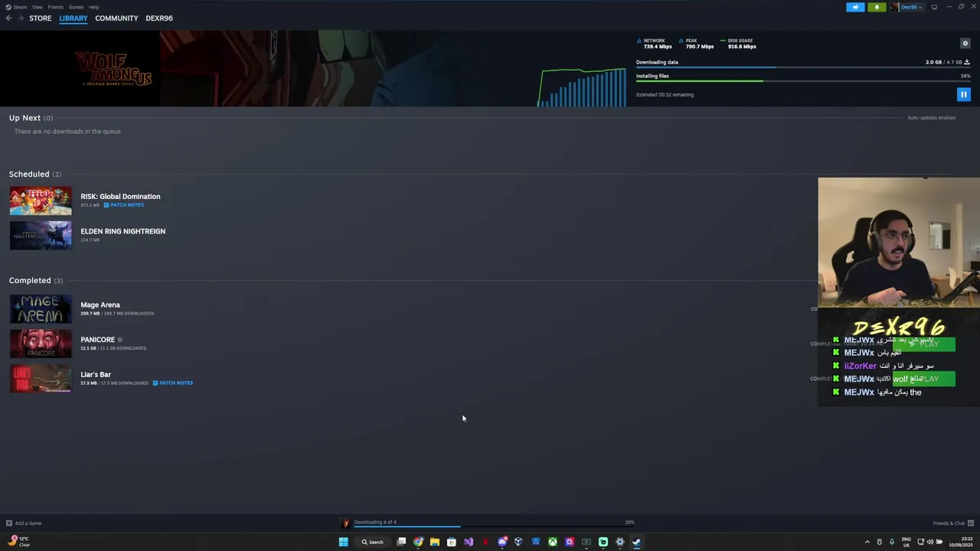Click Add a Game
Viewport: 980px width, 551px height.
24,523
